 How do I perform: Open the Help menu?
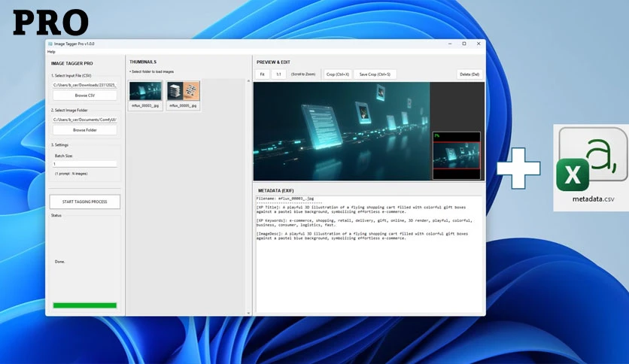coord(51,52)
